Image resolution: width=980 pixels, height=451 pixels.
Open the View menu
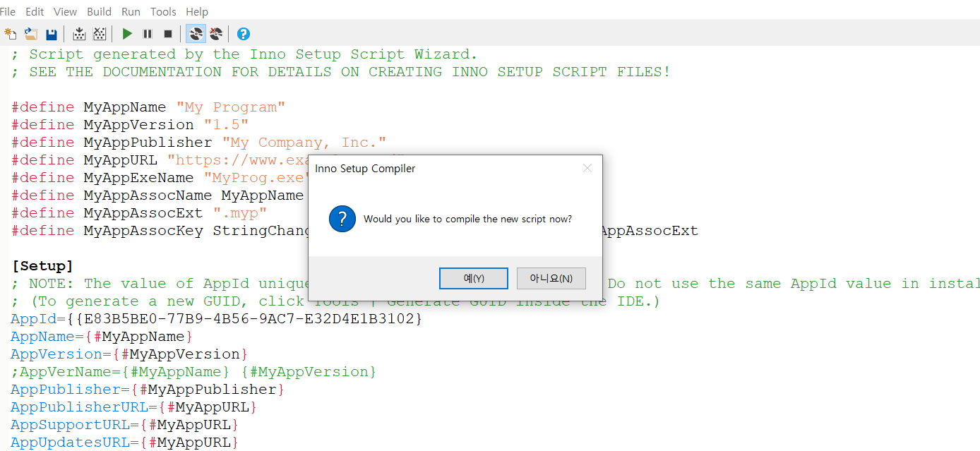(x=66, y=11)
